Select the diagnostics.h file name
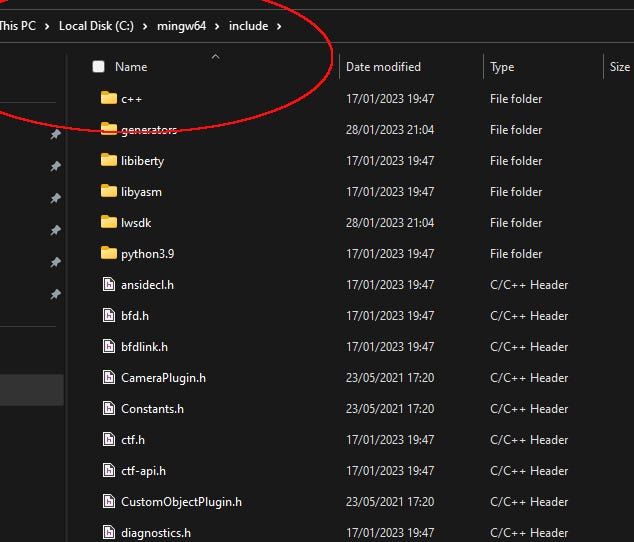 click(156, 533)
